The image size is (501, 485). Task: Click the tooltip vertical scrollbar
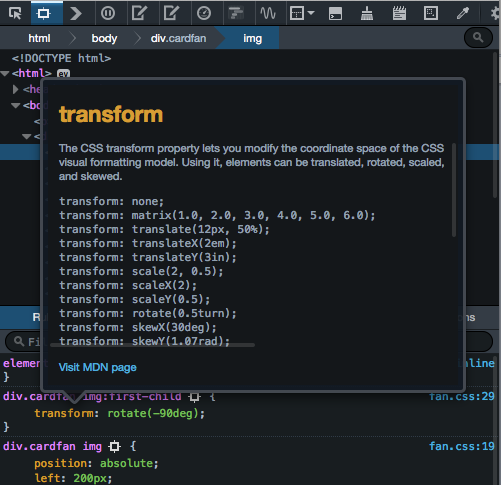pyautogui.click(x=454, y=190)
